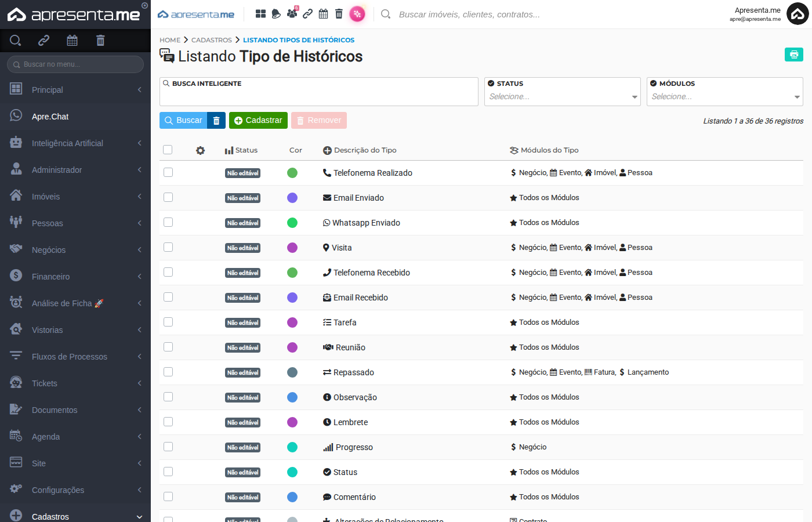Open the Site sidebar menu
812x522 pixels.
point(75,463)
